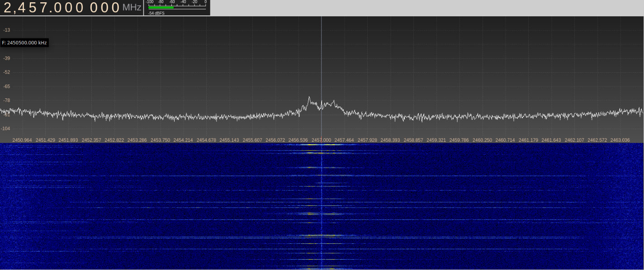The image size is (644, 270).
Task: Click the -78 dB axis label
Action: point(7,100)
